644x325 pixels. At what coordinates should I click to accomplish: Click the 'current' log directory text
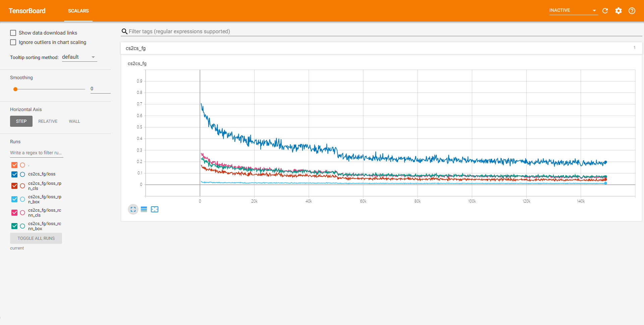17,248
